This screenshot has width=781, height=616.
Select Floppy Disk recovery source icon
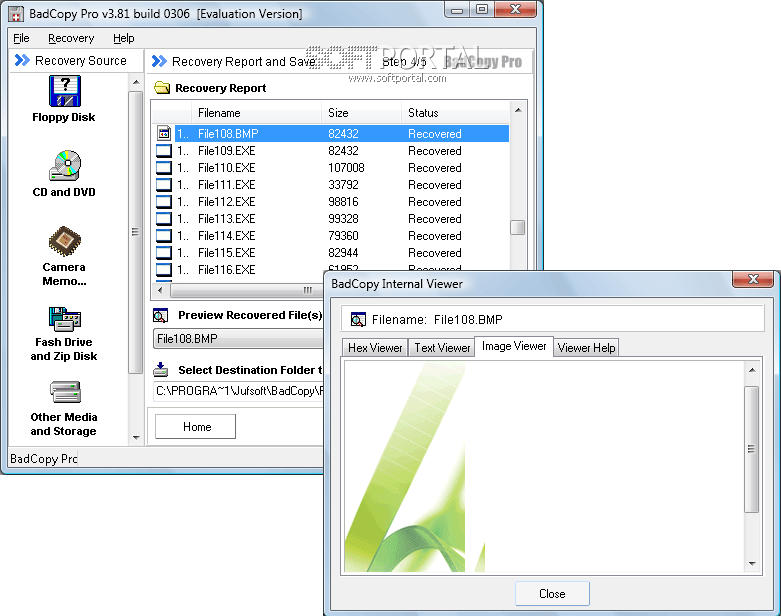[x=65, y=91]
